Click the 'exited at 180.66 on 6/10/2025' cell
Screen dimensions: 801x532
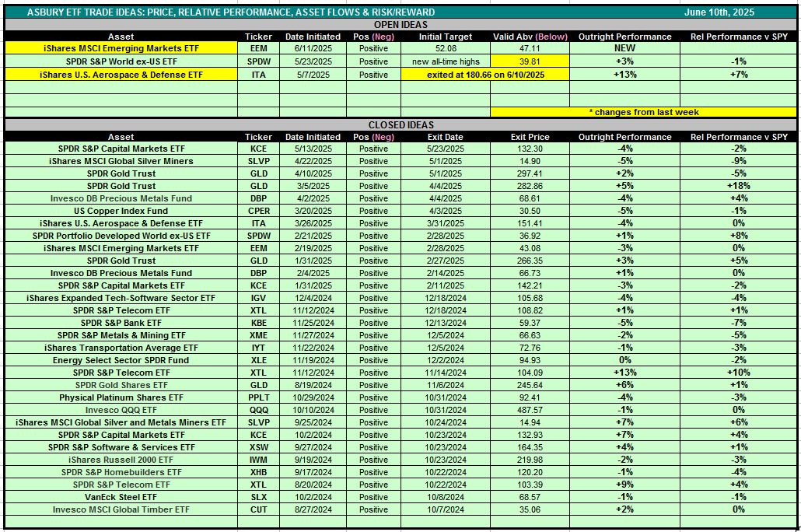tap(485, 75)
